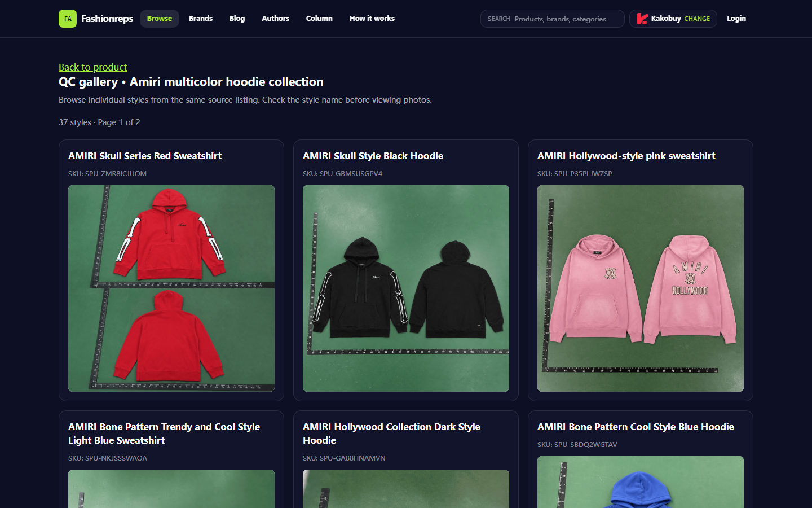
Task: Open the pink Hollywood sweatshirt photo
Action: click(x=641, y=288)
